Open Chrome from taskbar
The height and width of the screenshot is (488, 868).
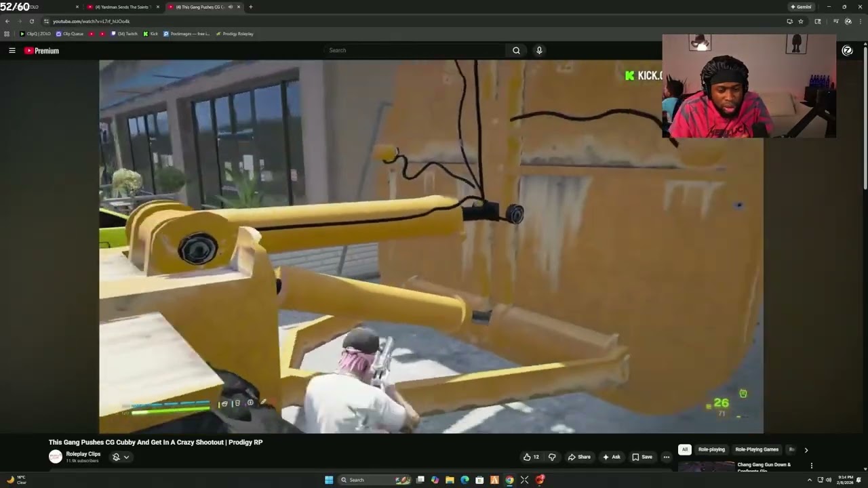tap(509, 480)
